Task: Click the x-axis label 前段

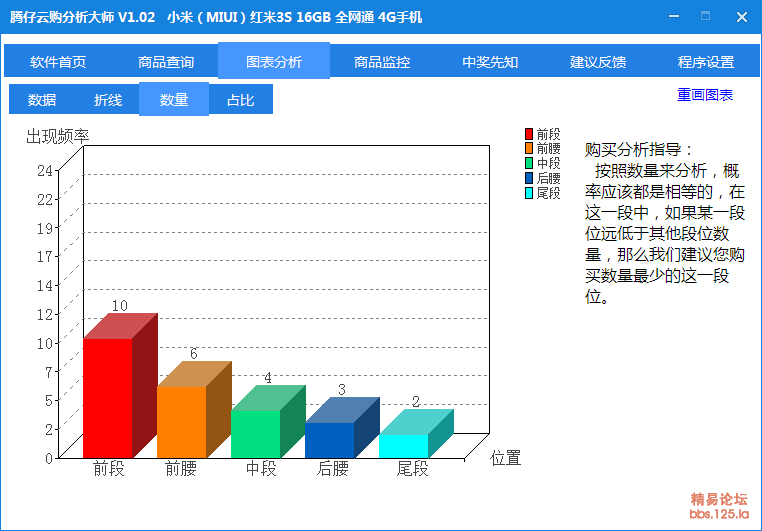Action: 109,469
